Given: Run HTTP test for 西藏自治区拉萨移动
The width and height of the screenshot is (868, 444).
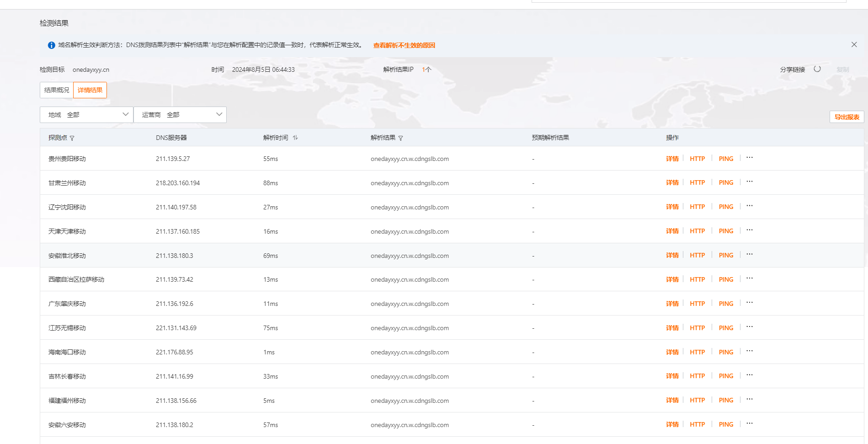Looking at the screenshot, I should (x=698, y=279).
